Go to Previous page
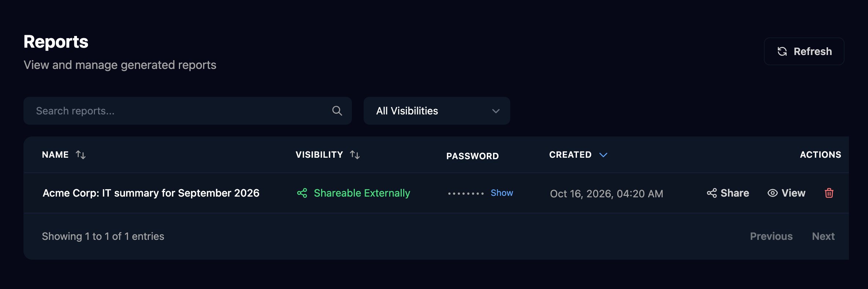 pyautogui.click(x=771, y=236)
